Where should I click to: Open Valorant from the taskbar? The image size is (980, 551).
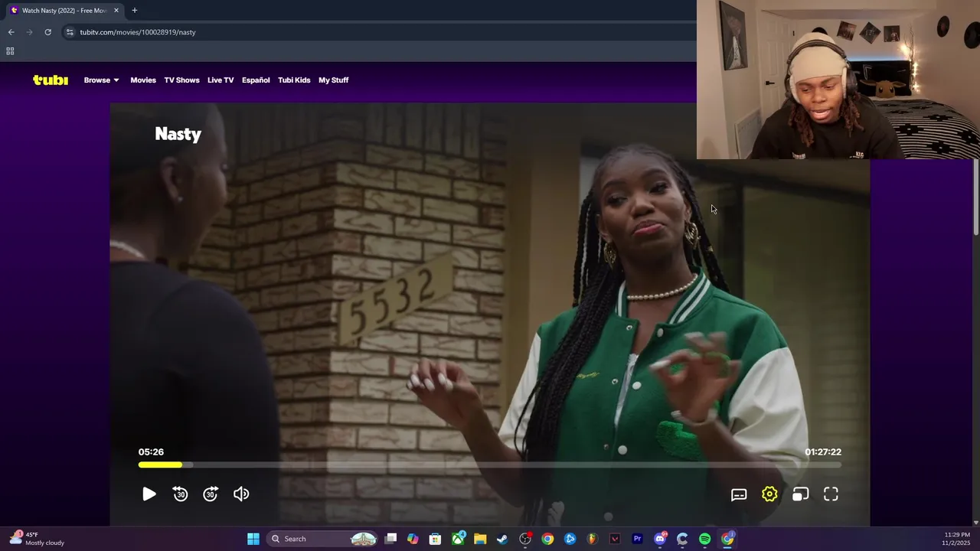coord(615,539)
